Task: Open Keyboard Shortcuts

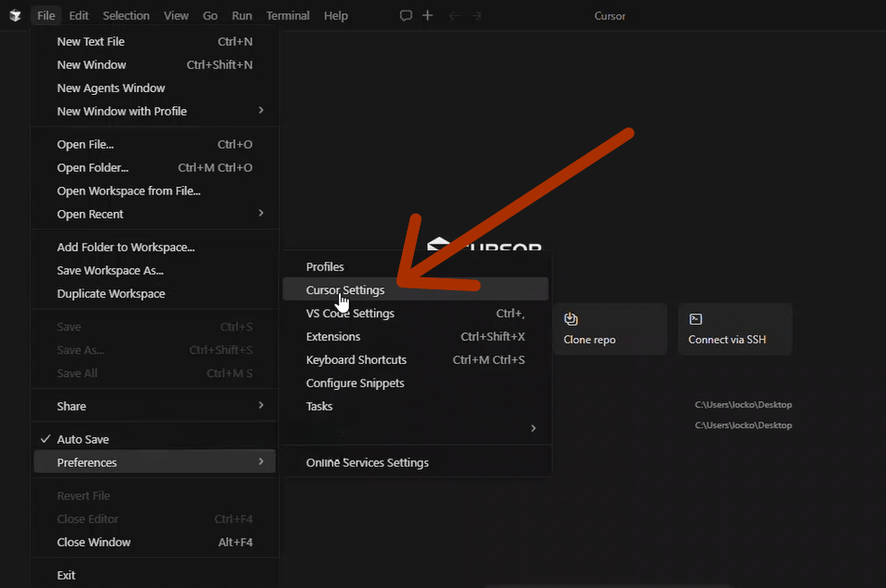Action: (x=415, y=360)
